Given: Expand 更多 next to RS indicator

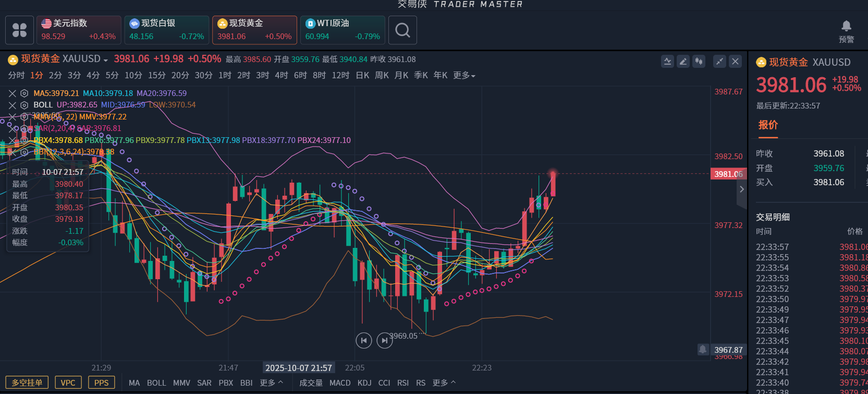Looking at the screenshot, I should click(x=444, y=383).
